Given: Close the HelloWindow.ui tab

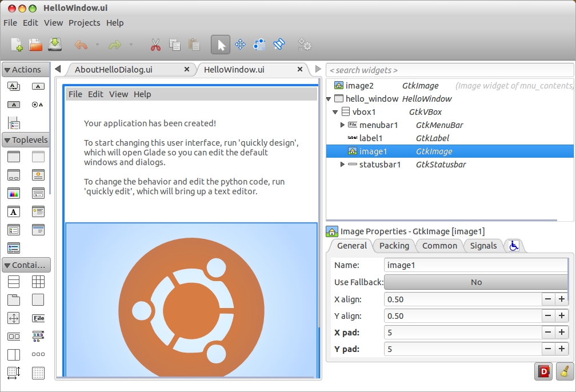Looking at the screenshot, I should click(x=300, y=69).
